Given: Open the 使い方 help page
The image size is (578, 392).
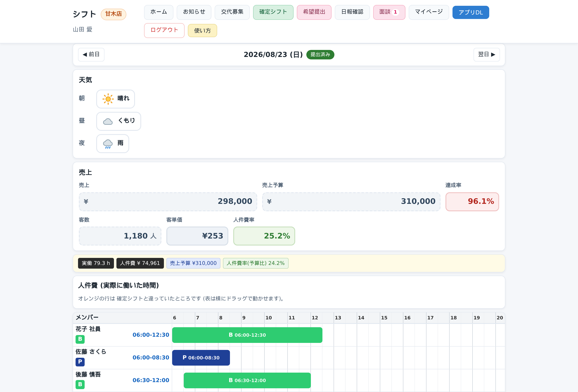Looking at the screenshot, I should click(x=203, y=31).
